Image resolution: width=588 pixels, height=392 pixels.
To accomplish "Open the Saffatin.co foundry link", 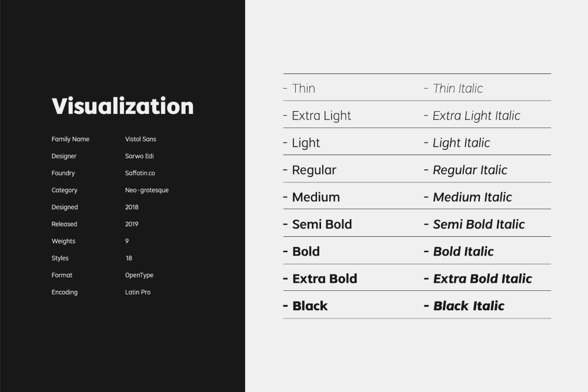I will tap(140, 173).
